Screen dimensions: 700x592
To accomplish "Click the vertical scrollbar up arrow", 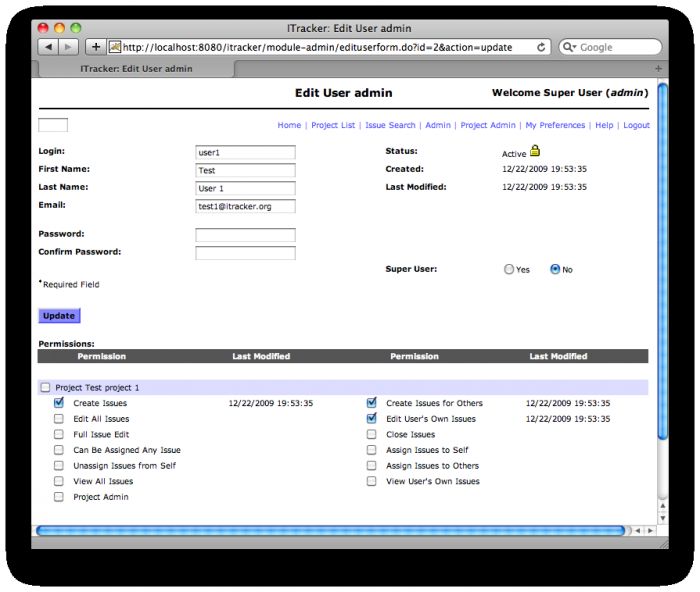I will [663, 506].
